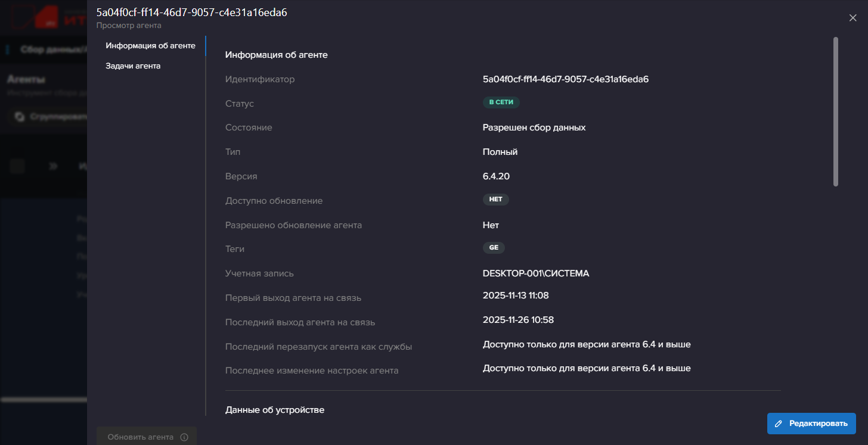Click the Сгруппировать icon behind the panel
Viewport: 868px width, 445px height.
(x=20, y=116)
